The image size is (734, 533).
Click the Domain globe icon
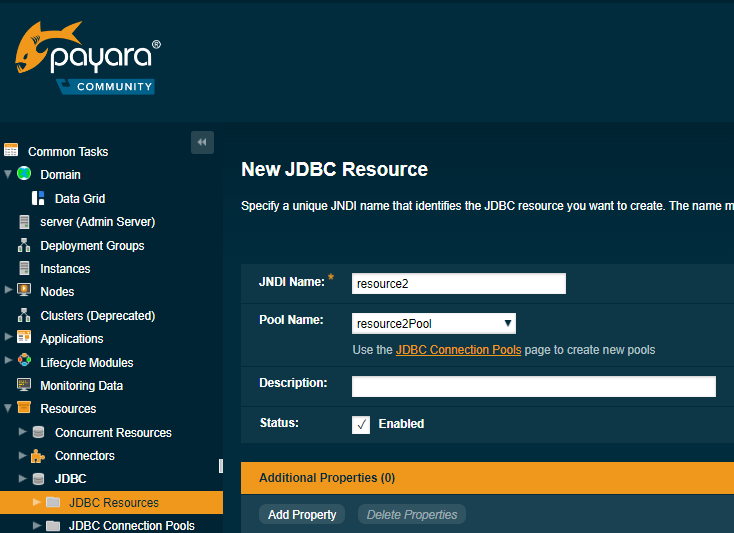[x=24, y=174]
